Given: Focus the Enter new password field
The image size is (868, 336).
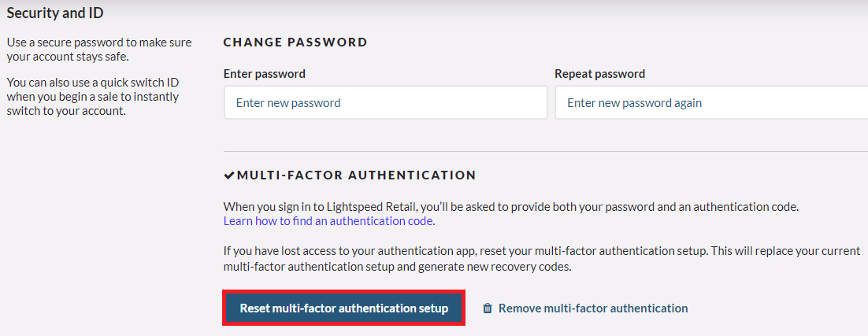Looking at the screenshot, I should 386,102.
